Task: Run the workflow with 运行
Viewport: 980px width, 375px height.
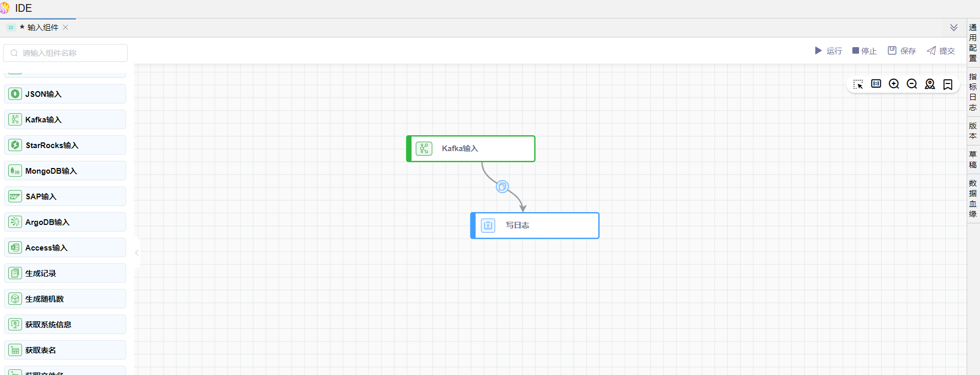Action: pos(828,51)
